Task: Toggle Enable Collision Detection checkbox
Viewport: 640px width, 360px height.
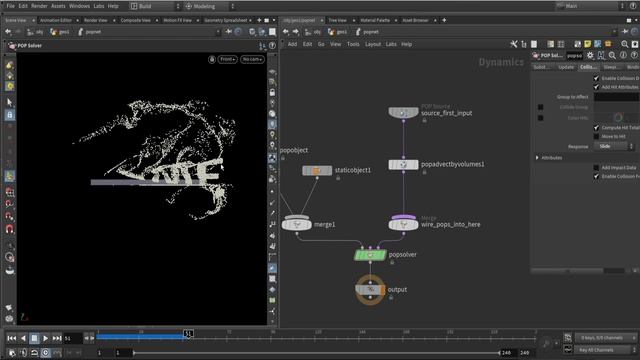Action: (x=596, y=78)
